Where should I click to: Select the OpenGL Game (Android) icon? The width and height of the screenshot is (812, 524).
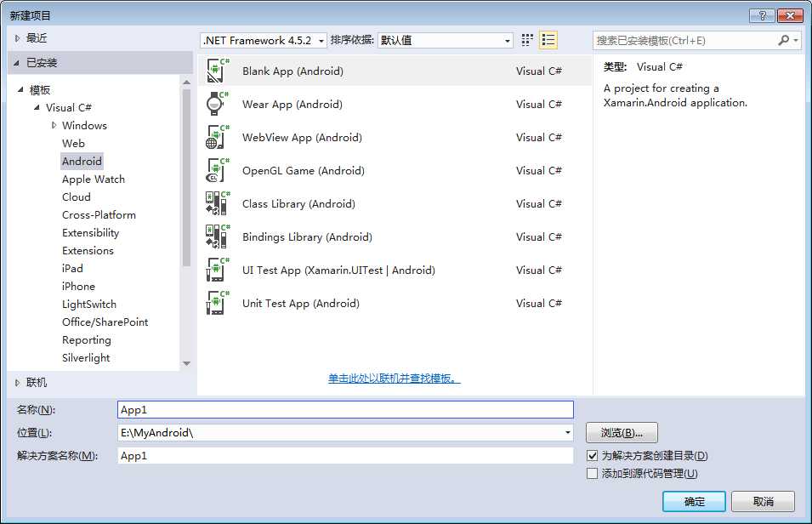(217, 170)
